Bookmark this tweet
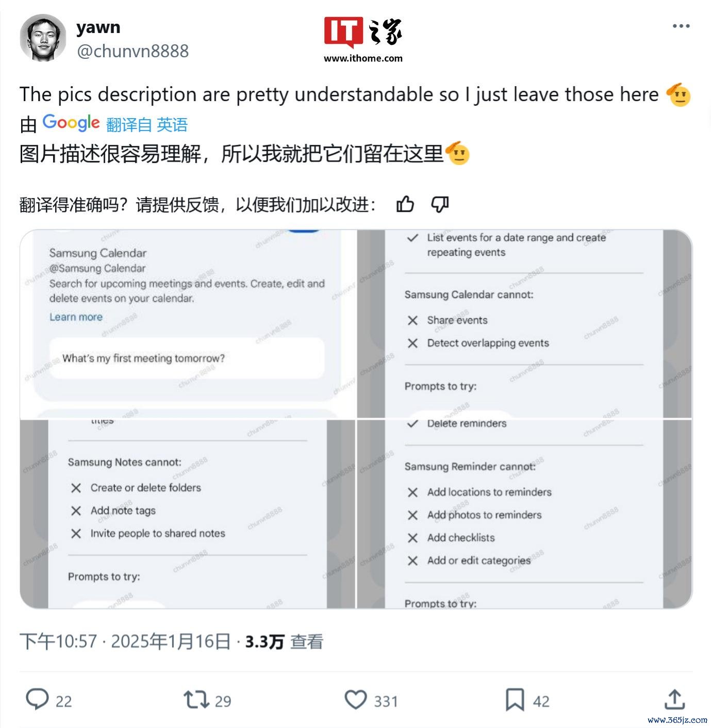This screenshot has width=711, height=728. click(x=515, y=700)
